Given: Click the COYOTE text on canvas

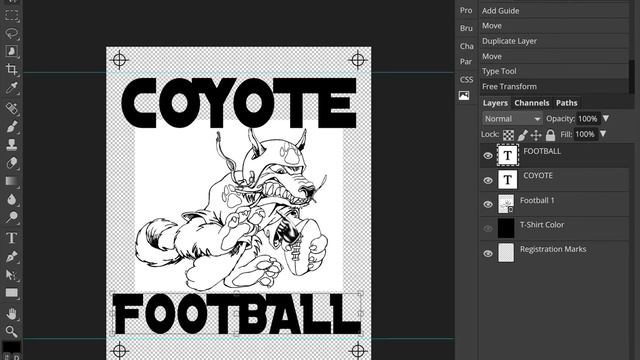Looking at the screenshot, I should click(239, 103).
